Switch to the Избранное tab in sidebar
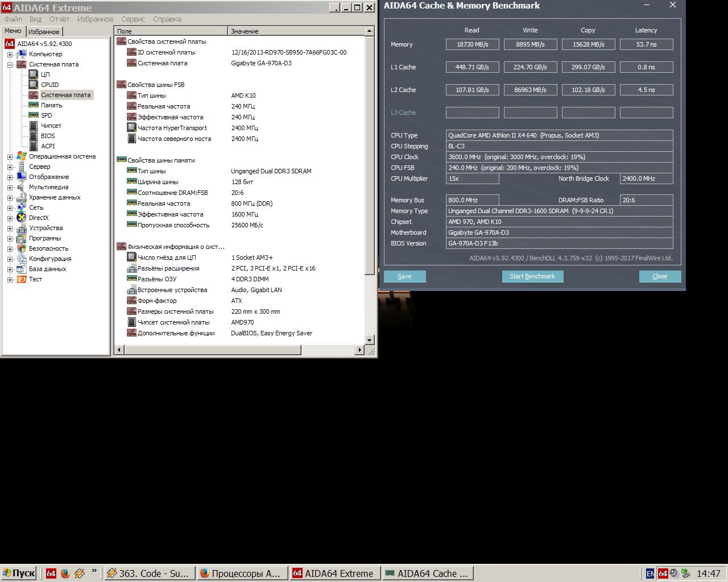 click(44, 32)
